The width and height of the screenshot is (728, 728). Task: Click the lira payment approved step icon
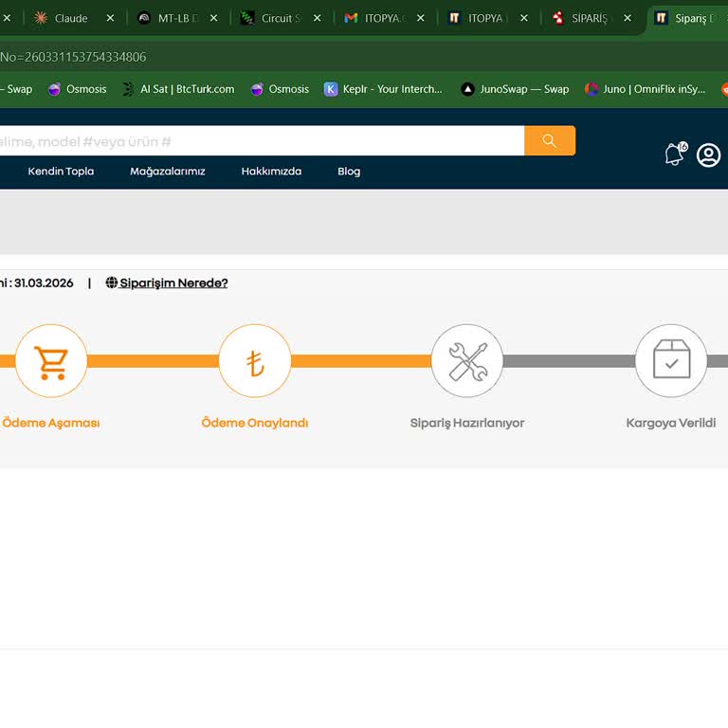255,361
